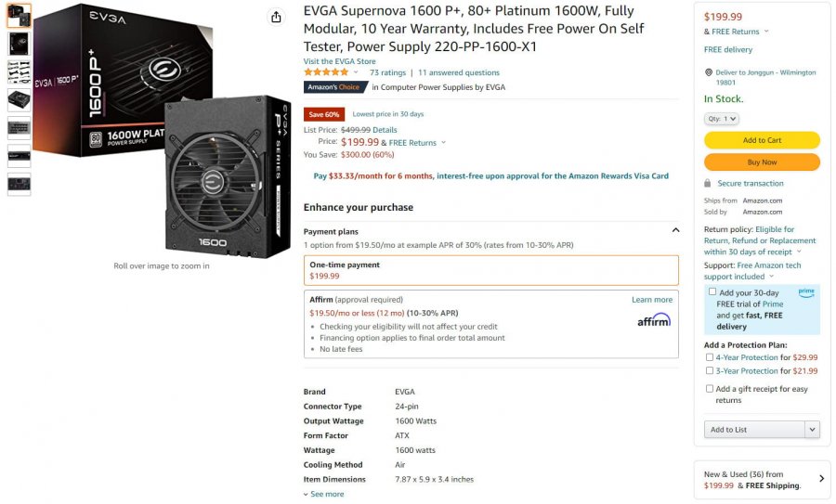The width and height of the screenshot is (836, 504).
Task: Click the location pin delivery icon
Action: point(708,72)
